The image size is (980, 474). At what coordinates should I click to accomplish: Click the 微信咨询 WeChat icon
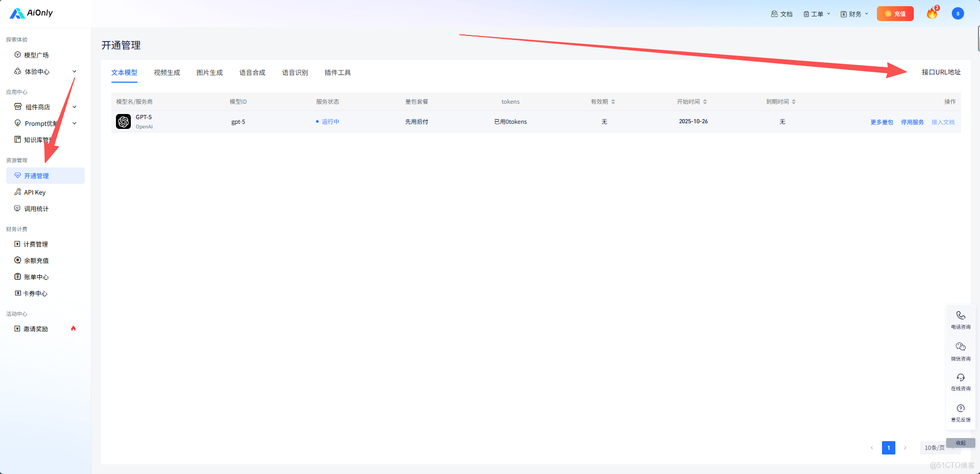[961, 347]
